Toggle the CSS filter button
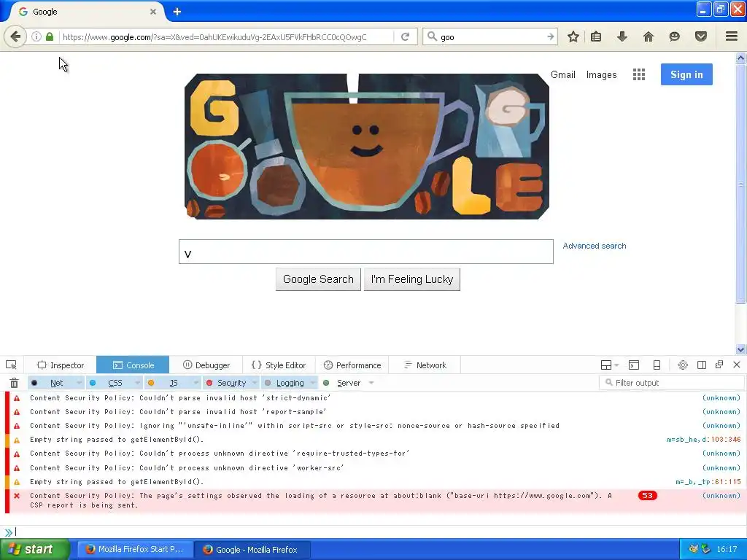The width and height of the screenshot is (747, 560). (109, 383)
